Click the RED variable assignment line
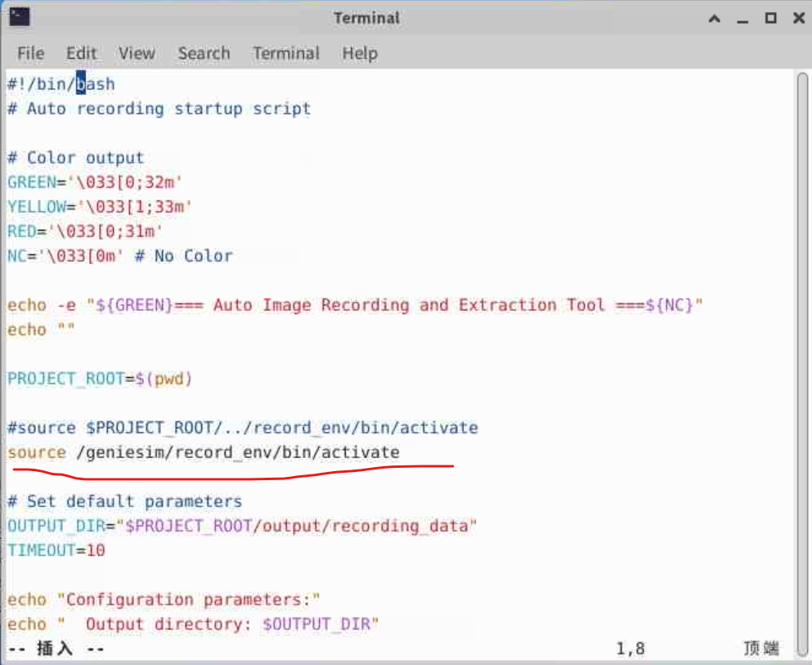Viewport: 812px width, 665px height. (x=85, y=231)
